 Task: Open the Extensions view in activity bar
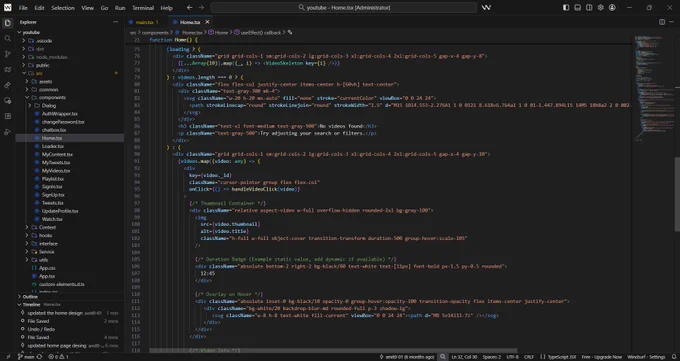click(7, 116)
